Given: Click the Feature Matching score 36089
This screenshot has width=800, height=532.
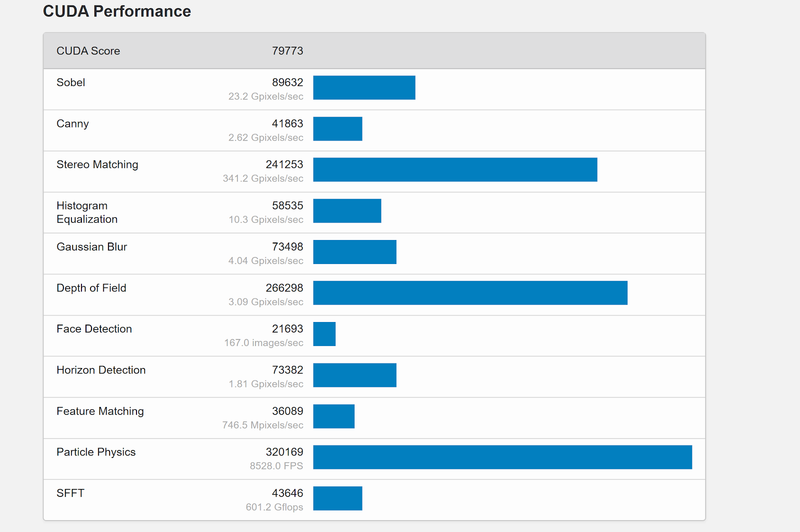Looking at the screenshot, I should (287, 411).
